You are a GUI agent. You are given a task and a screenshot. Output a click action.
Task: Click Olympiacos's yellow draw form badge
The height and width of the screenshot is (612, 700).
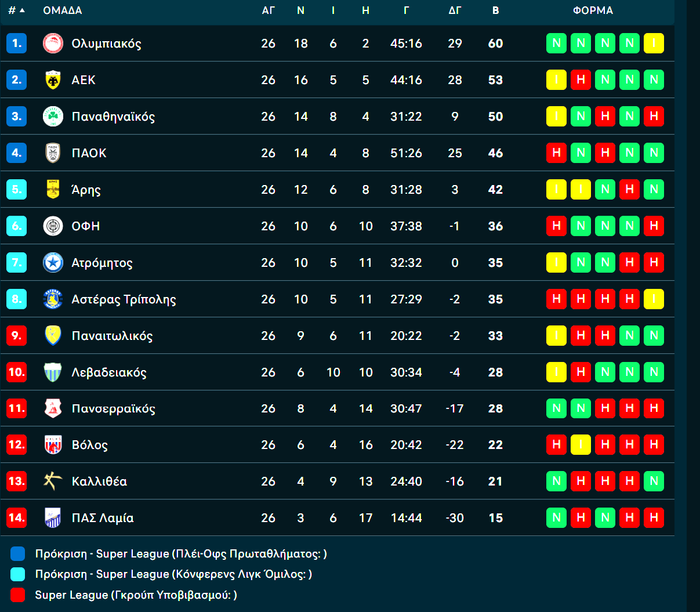tap(654, 44)
